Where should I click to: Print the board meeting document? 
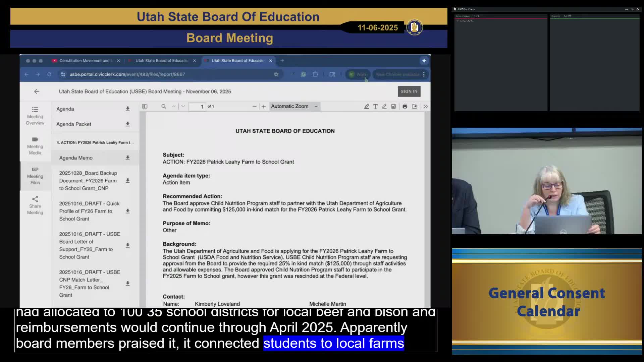(x=405, y=106)
